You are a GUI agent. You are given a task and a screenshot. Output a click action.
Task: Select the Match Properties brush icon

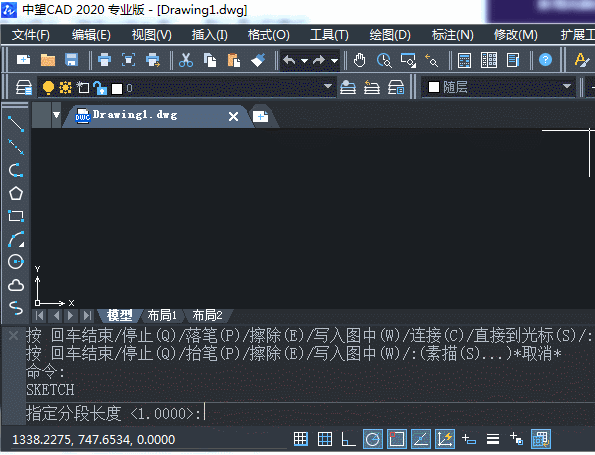(258, 60)
